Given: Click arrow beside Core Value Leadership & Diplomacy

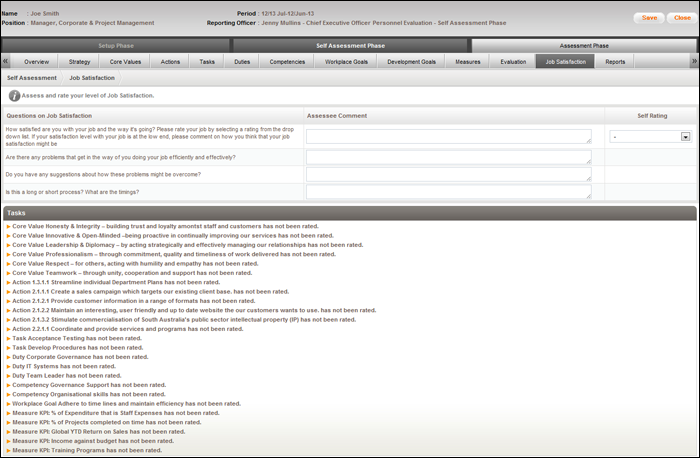Looking at the screenshot, I should [8, 245].
